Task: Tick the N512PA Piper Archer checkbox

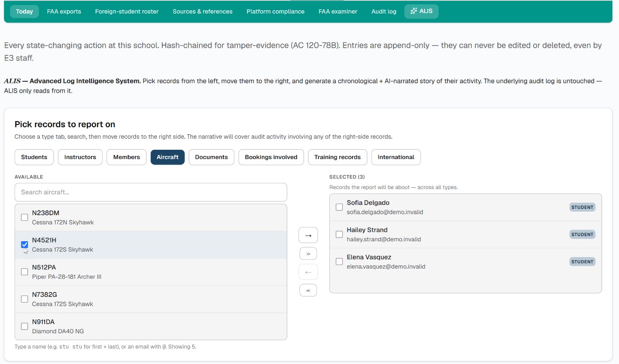Action: [25, 272]
